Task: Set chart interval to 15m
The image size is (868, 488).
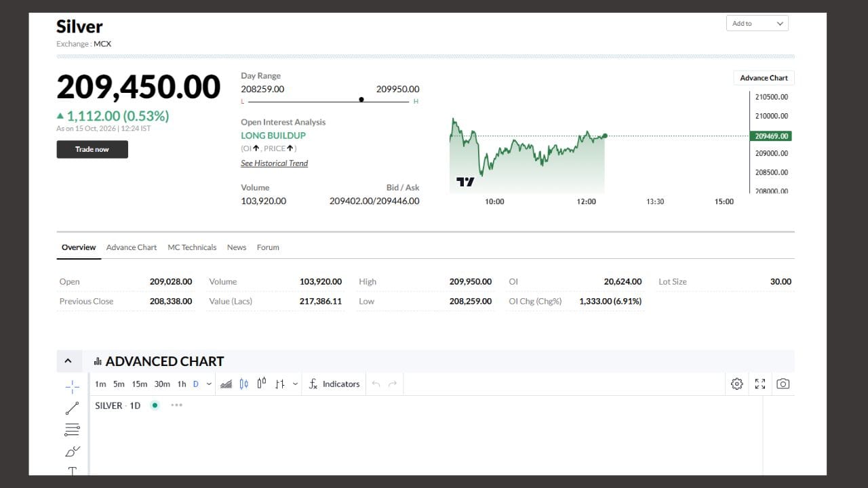Action: click(140, 384)
